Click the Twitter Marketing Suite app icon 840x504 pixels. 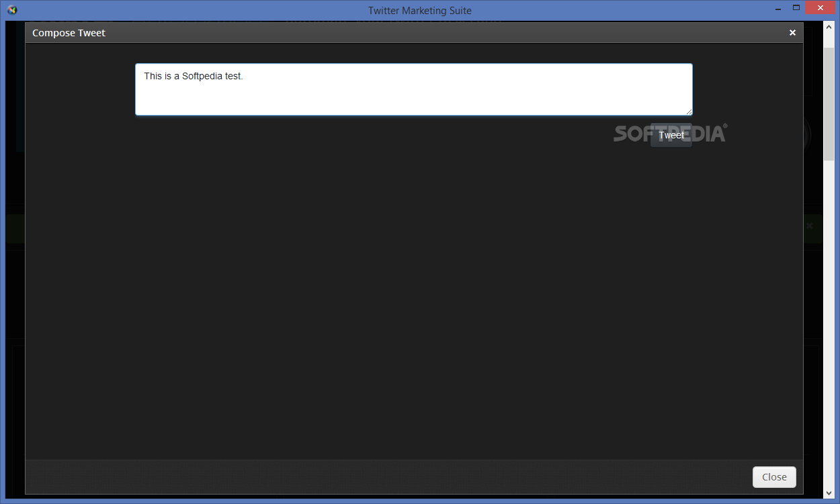pos(11,9)
